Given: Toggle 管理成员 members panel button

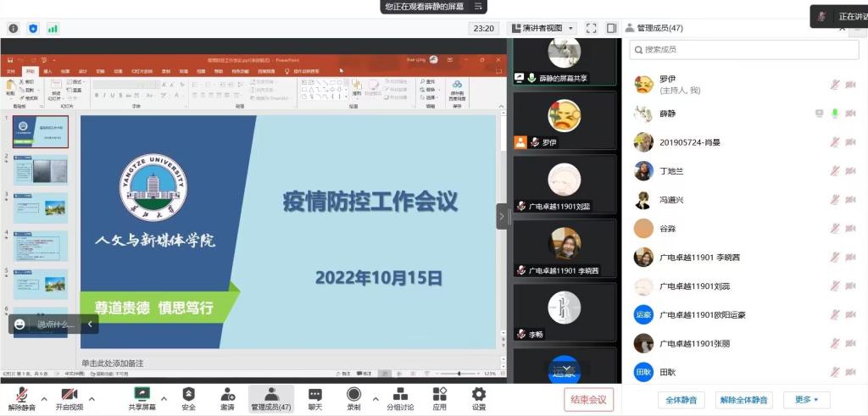Looking at the screenshot, I should click(x=271, y=398).
